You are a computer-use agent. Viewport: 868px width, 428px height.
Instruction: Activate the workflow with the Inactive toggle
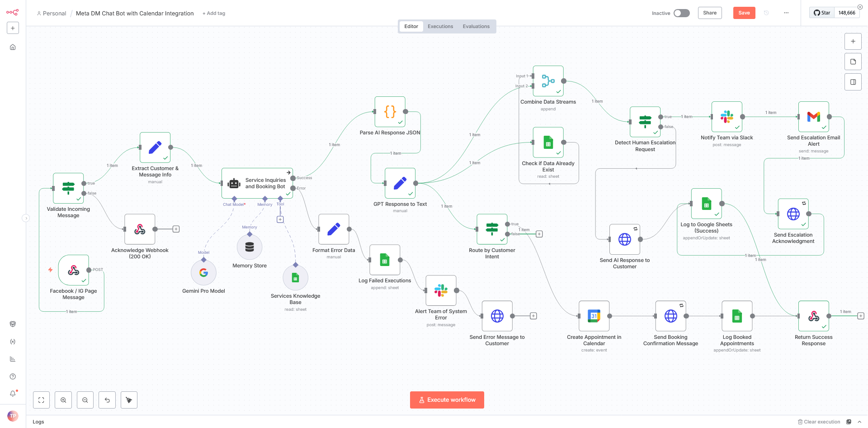point(682,13)
